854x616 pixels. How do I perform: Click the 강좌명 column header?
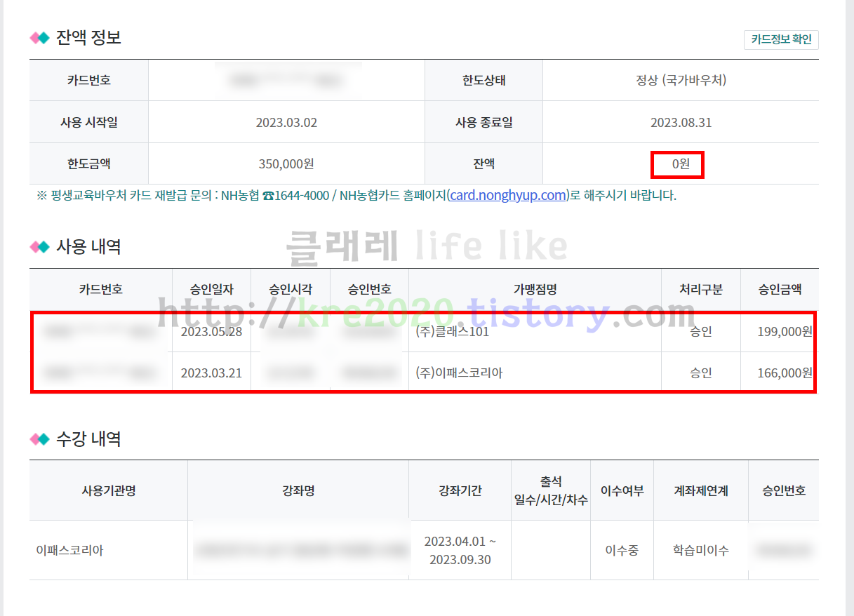point(298,490)
